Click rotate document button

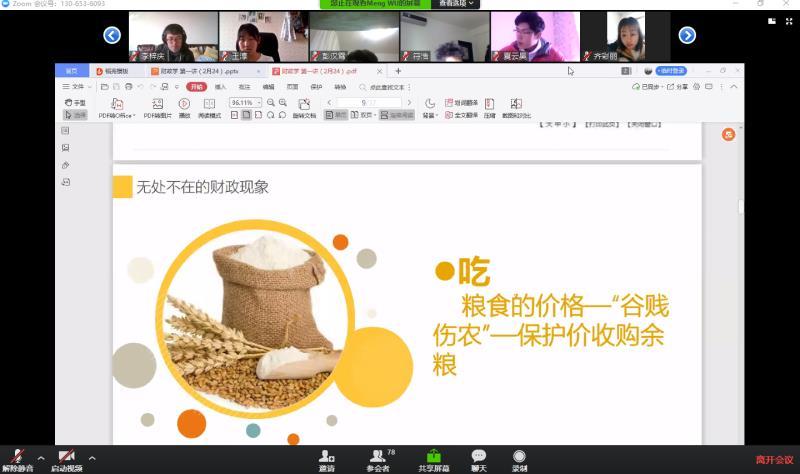point(304,108)
